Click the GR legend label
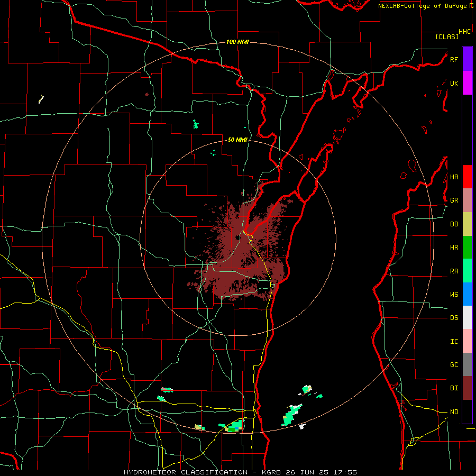476x476 pixels. tap(454, 200)
